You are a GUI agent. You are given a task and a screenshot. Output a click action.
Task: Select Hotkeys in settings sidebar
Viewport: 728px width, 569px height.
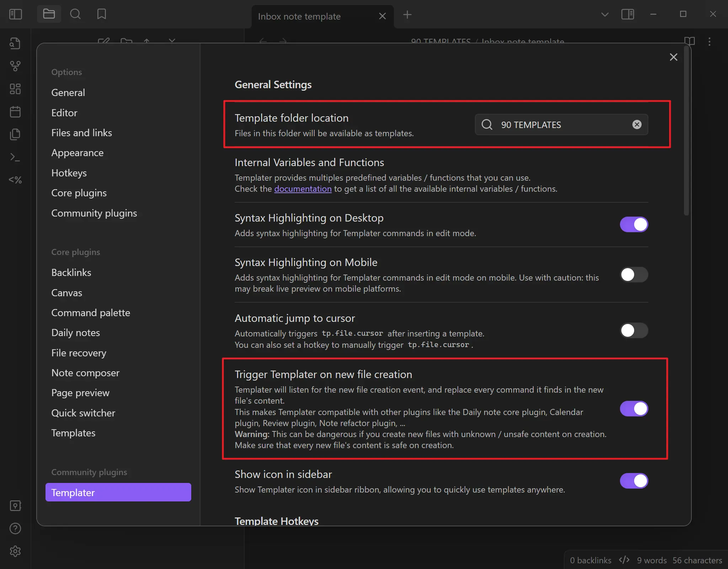coord(69,173)
